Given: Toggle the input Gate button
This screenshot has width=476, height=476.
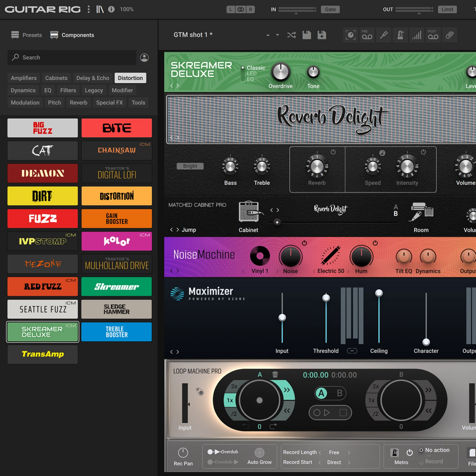Looking at the screenshot, I should click(x=330, y=10).
